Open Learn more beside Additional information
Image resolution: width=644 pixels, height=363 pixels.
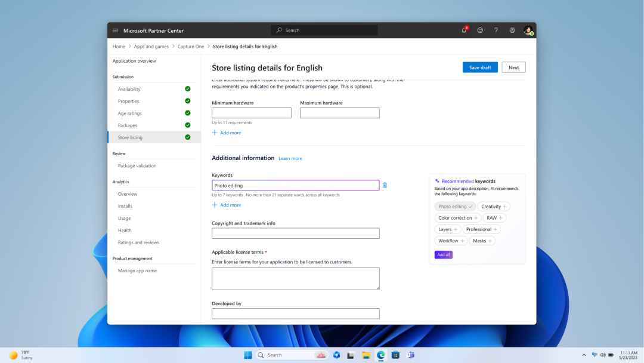pos(290,158)
